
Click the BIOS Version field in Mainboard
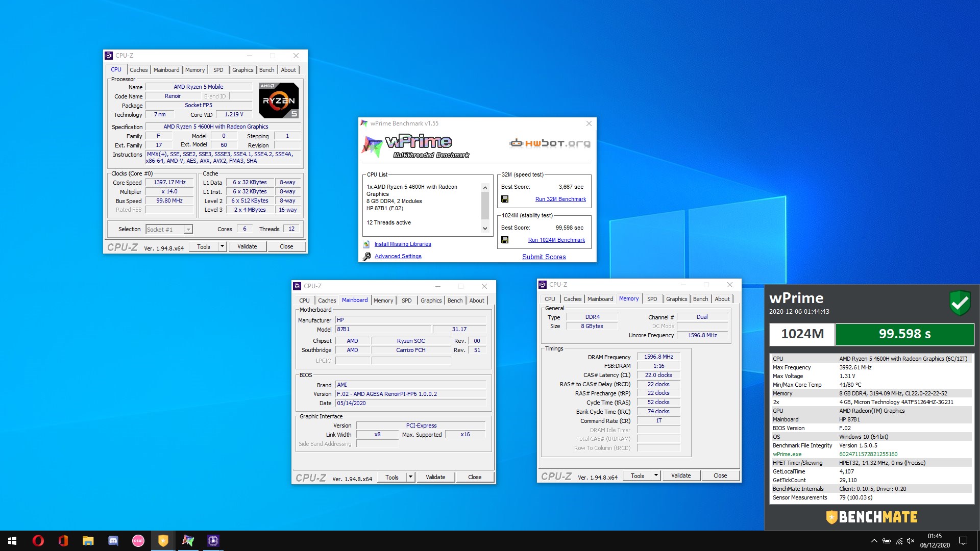point(410,394)
